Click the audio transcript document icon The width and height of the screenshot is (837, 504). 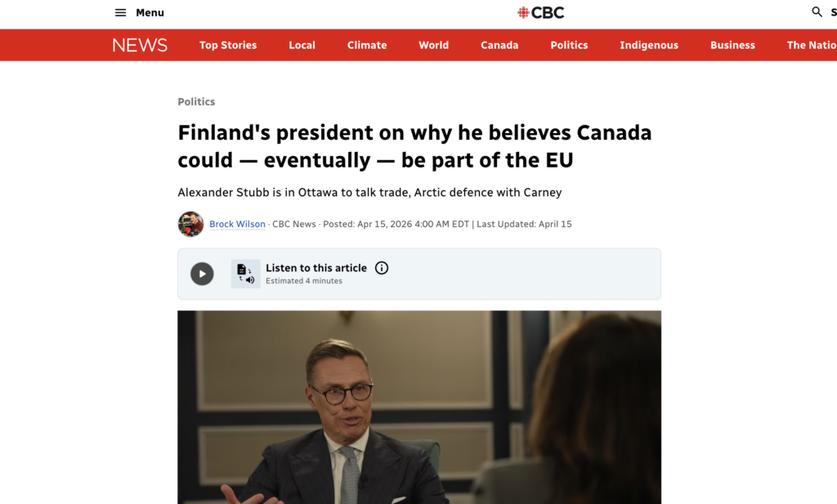point(245,274)
